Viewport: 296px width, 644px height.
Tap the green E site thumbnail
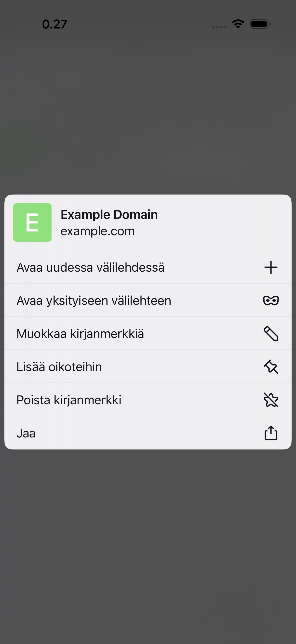pos(32,223)
